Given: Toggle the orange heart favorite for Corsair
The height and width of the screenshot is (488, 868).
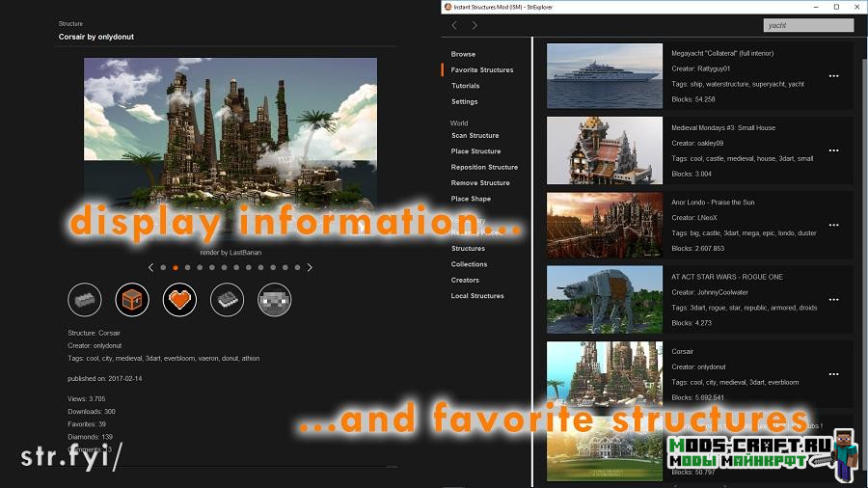Looking at the screenshot, I should pyautogui.click(x=179, y=300).
